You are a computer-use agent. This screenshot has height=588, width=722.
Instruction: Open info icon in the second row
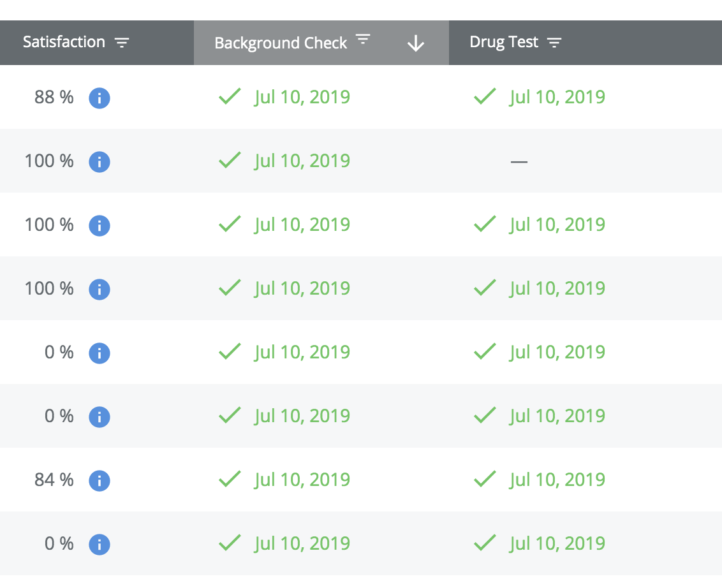point(99,162)
